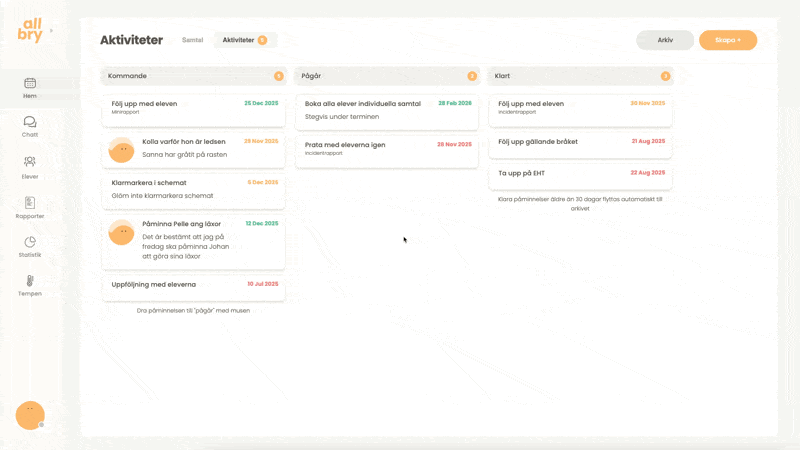This screenshot has height=450, width=800.
Task: Open the Chatt icon in sidebar
Action: pyautogui.click(x=30, y=122)
